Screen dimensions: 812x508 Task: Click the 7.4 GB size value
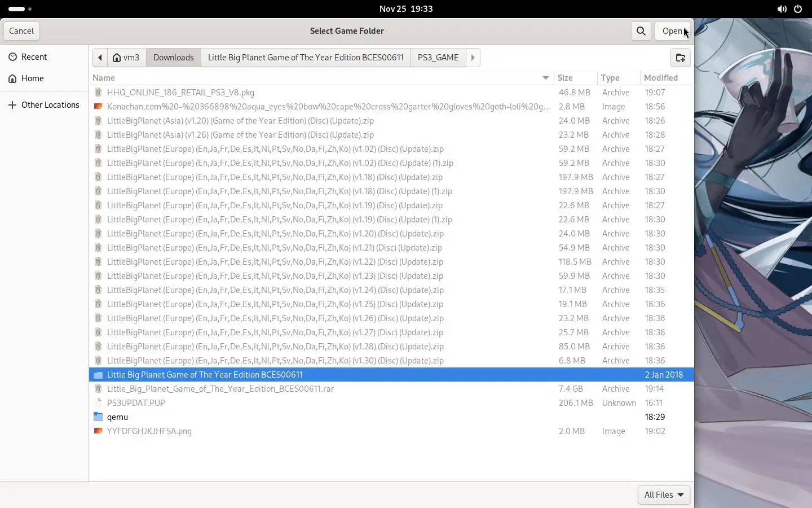571,389
